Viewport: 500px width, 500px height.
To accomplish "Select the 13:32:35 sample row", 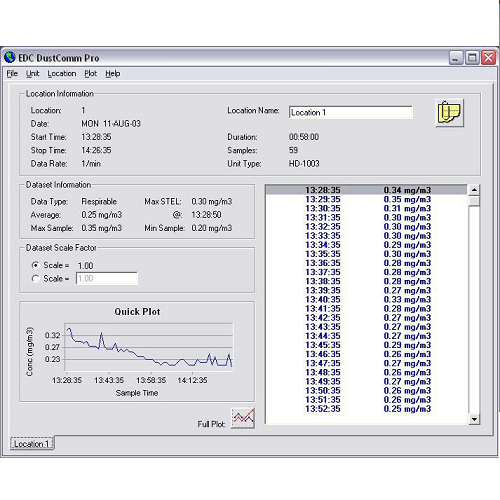I will click(367, 227).
